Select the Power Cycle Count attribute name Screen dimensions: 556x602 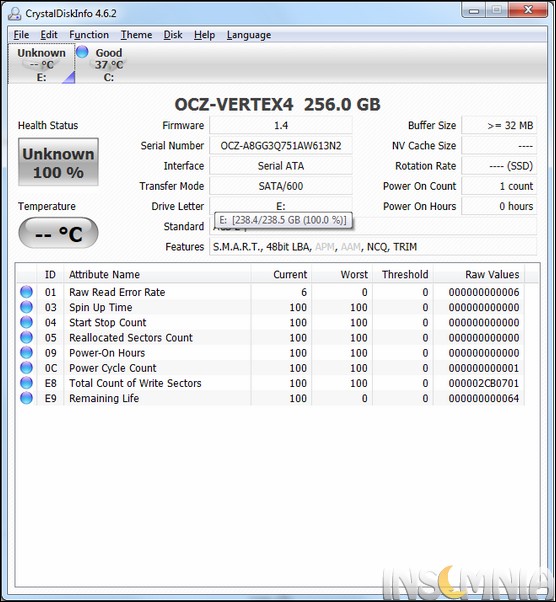[x=113, y=368]
